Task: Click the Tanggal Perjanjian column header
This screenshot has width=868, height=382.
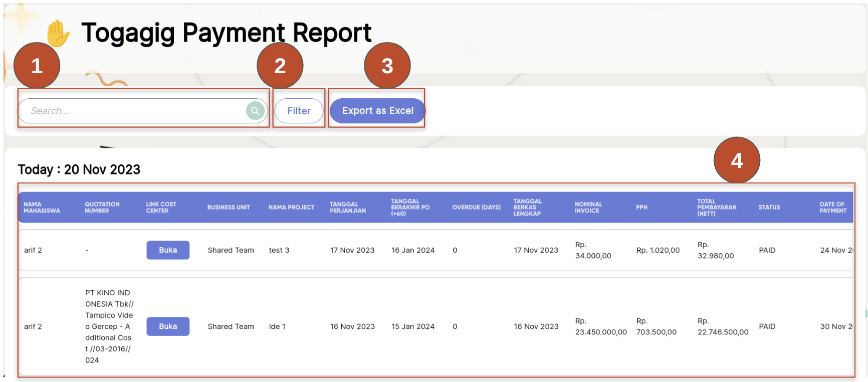Action: [348, 208]
